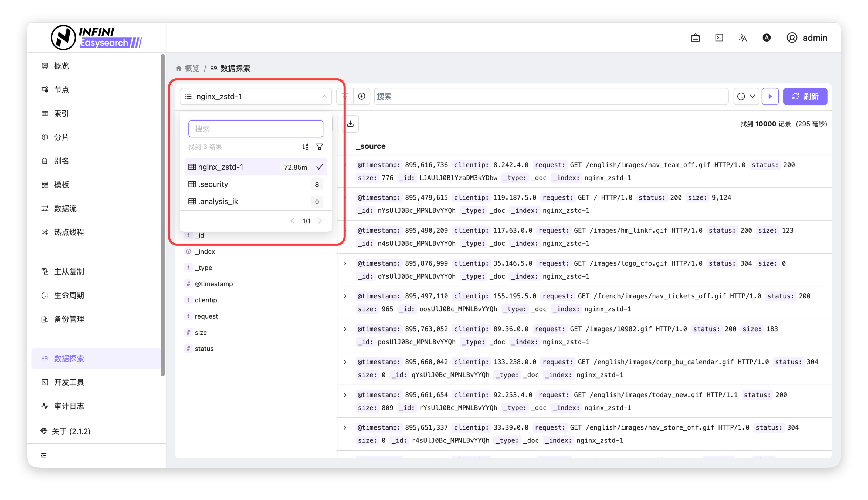Open the language translation icon
This screenshot has width=868, height=500.
(742, 38)
